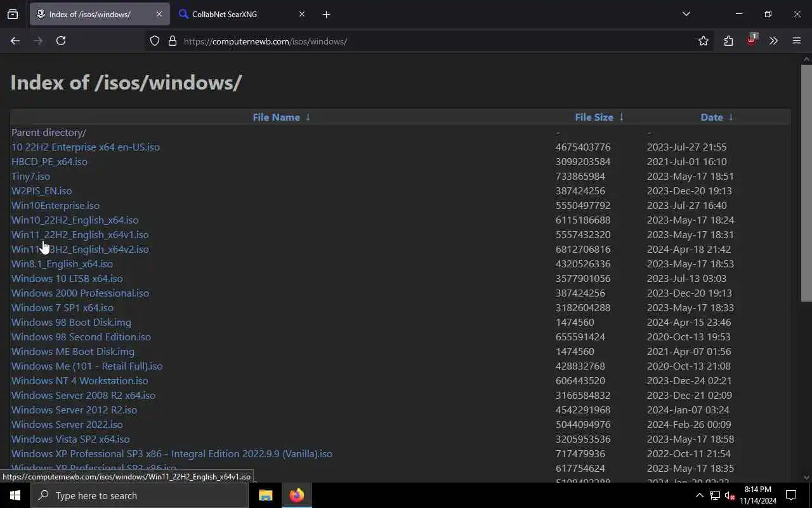Download 10 22H2 Enterprise x64 en-US.iso
Image resolution: width=812 pixels, height=508 pixels.
86,147
